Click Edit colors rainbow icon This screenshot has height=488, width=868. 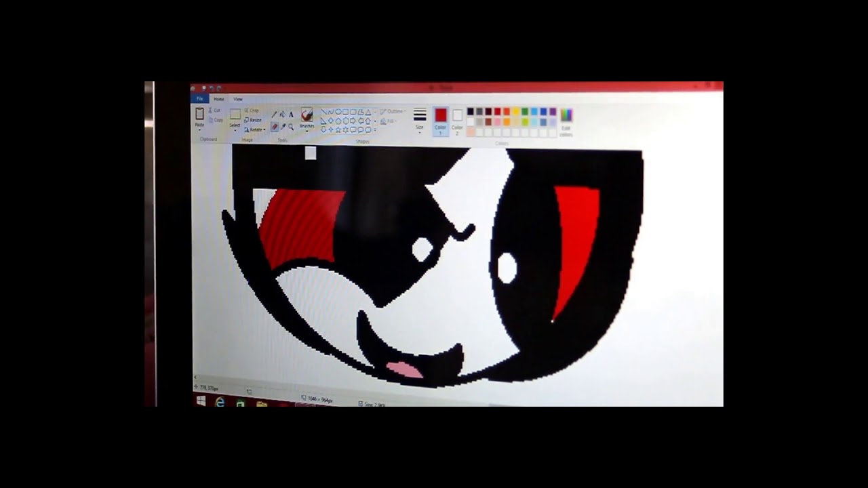coord(566,115)
